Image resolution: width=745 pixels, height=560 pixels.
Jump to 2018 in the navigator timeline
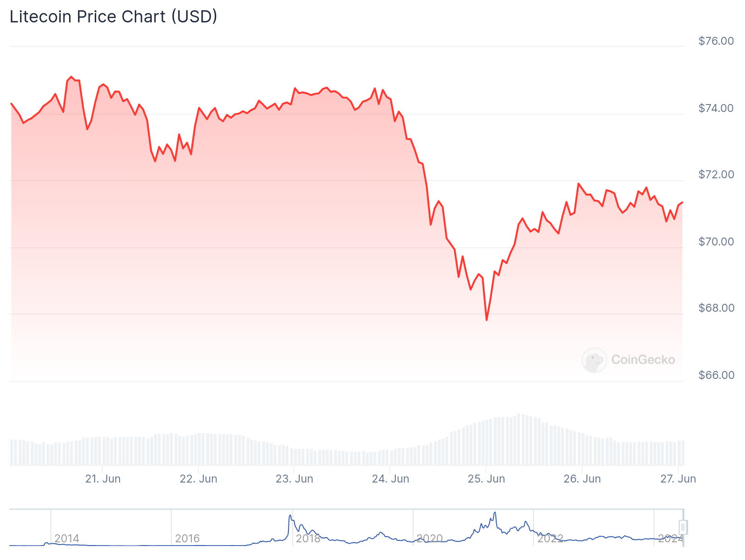click(308, 539)
